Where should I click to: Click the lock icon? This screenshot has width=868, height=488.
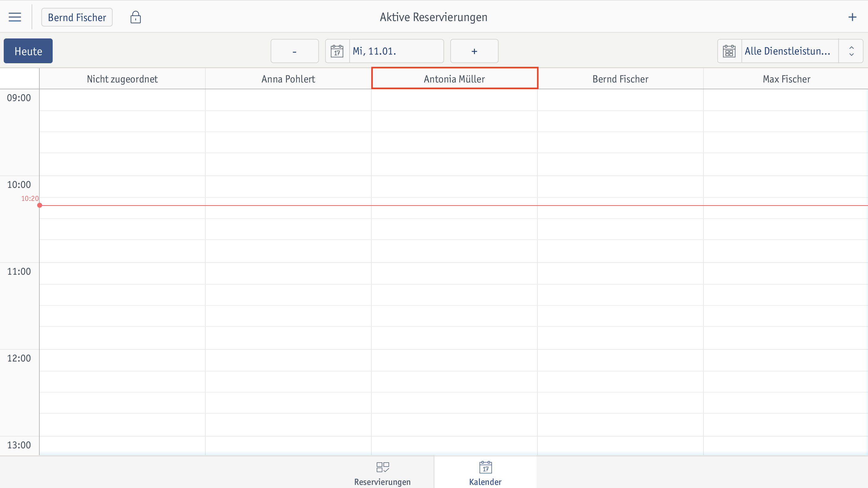(135, 17)
